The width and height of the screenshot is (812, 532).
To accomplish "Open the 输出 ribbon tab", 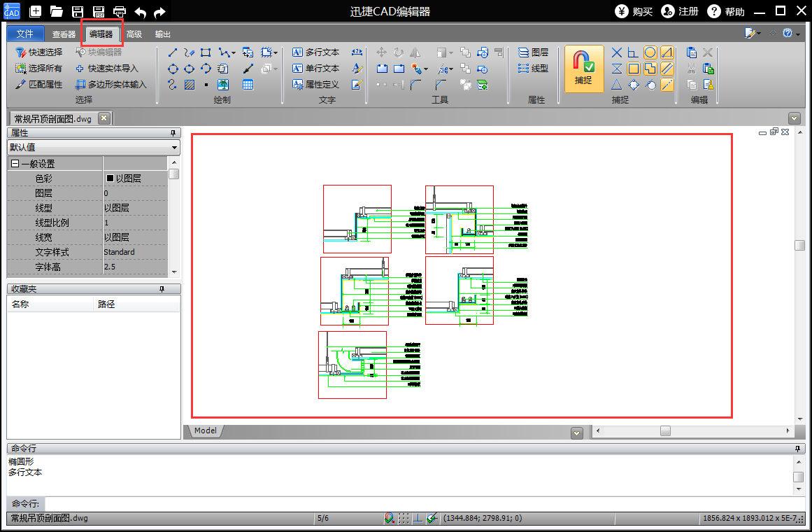I will (x=162, y=34).
